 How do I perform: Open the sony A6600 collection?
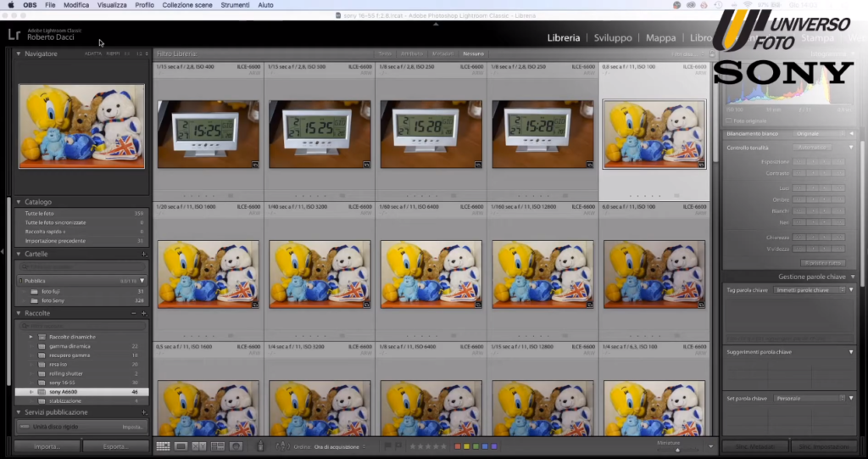(x=82, y=392)
